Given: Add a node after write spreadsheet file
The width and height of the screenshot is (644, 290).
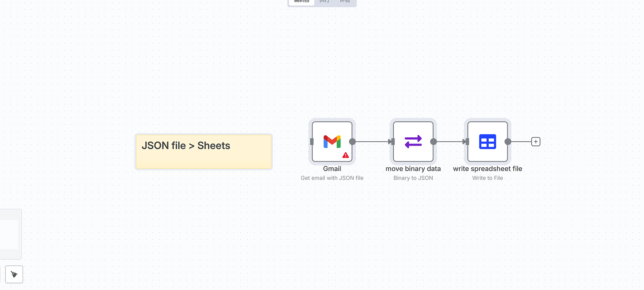Looking at the screenshot, I should (536, 142).
